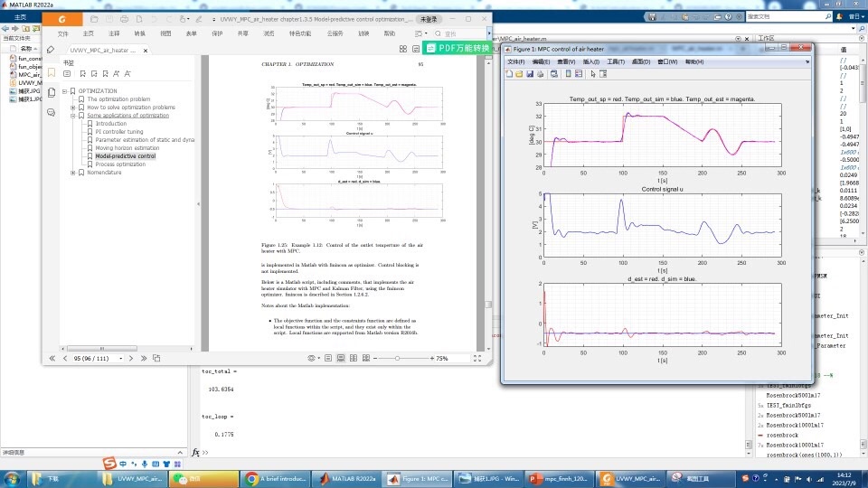
Task: Open PI controller tuning bookmark
Action: tap(119, 132)
